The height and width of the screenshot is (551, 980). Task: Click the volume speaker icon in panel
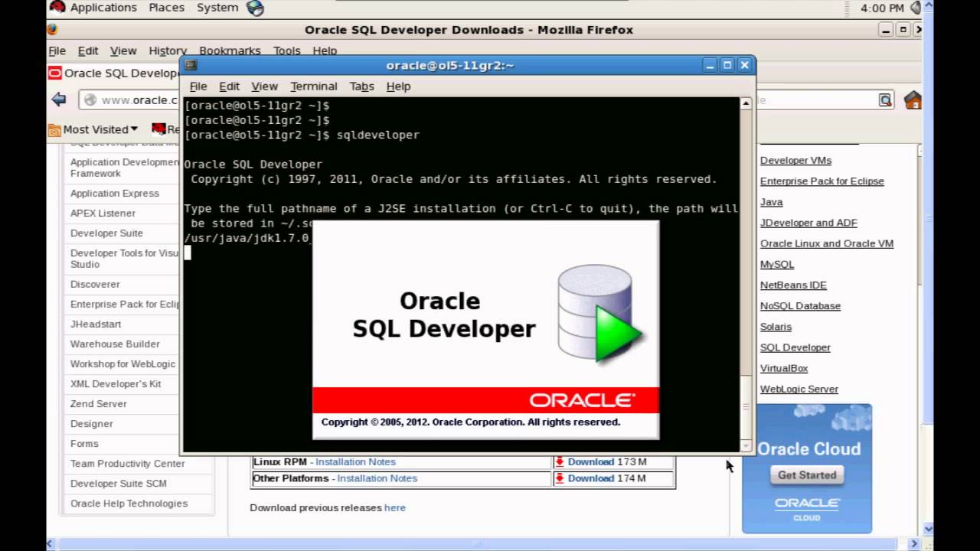point(916,8)
